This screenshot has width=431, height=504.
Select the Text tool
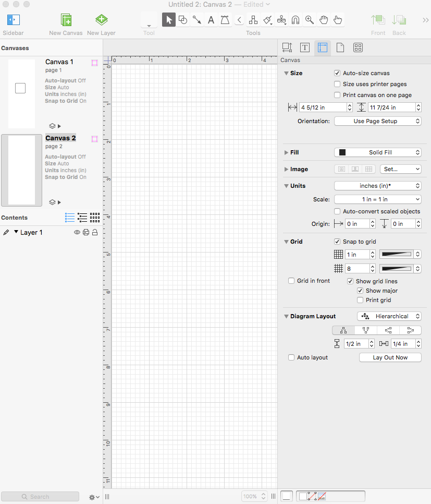pos(211,20)
